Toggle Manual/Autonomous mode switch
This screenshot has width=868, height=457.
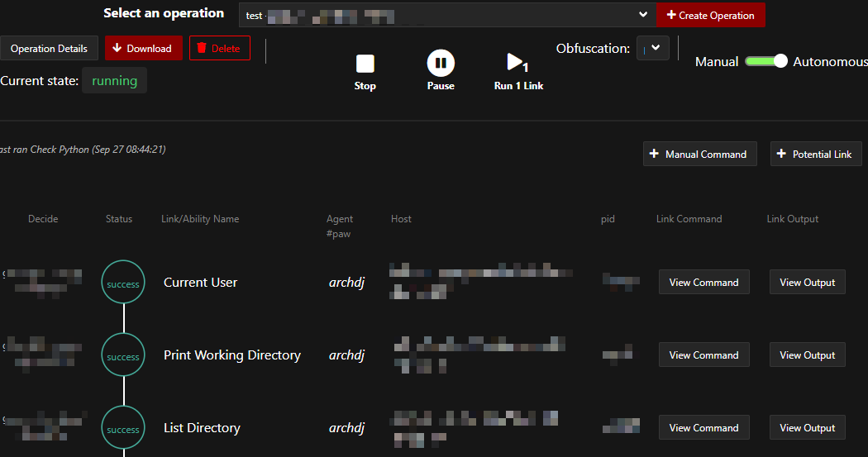(765, 61)
